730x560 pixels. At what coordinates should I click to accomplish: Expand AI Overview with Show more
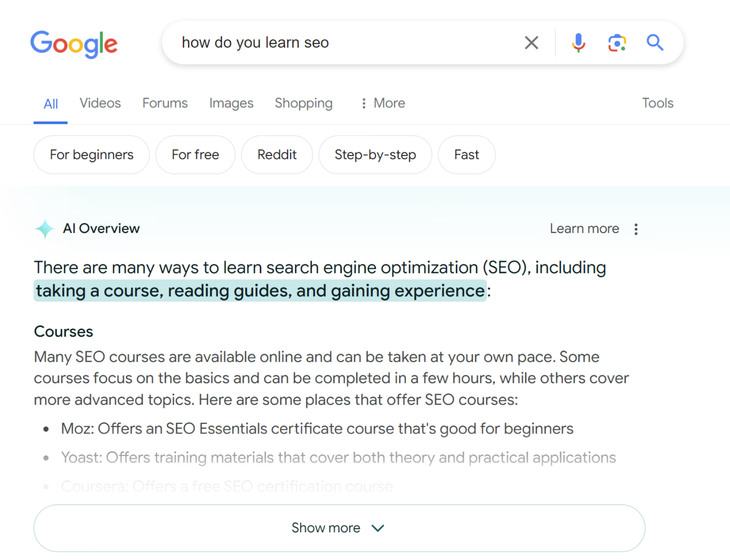point(339,528)
